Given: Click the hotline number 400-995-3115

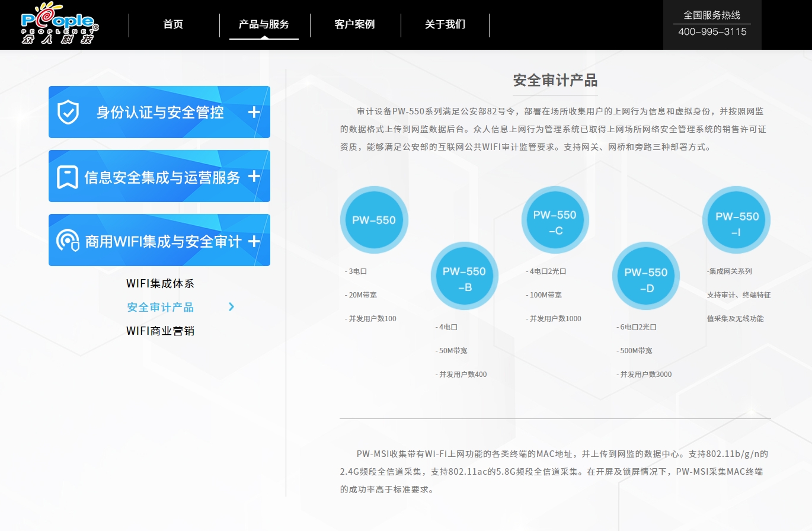Looking at the screenshot, I should click(712, 32).
